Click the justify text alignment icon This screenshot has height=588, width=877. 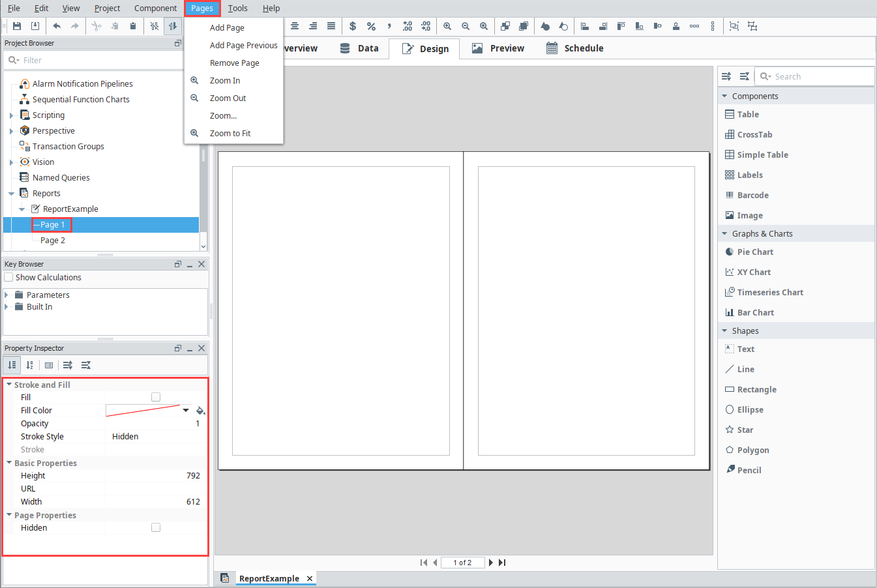point(331,26)
